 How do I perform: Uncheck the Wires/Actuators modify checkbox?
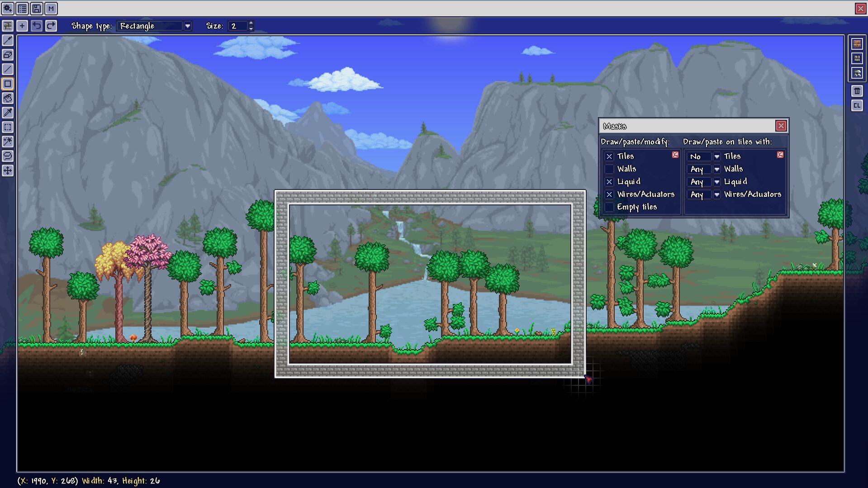coord(609,194)
